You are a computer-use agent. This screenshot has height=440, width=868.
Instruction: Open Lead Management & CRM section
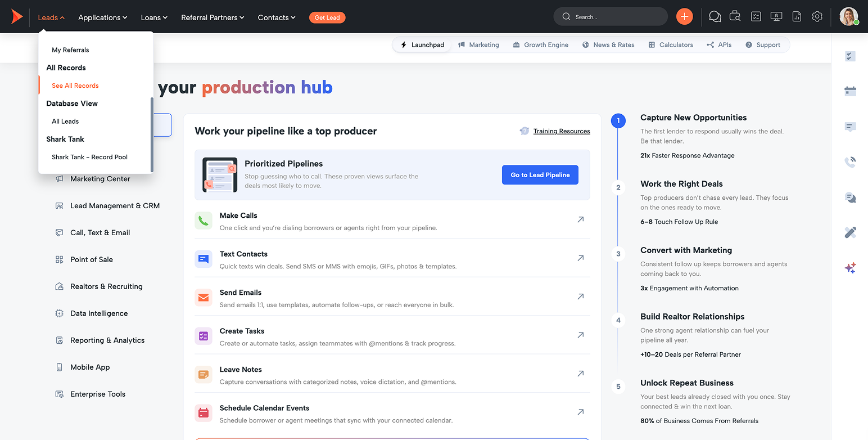click(x=115, y=206)
